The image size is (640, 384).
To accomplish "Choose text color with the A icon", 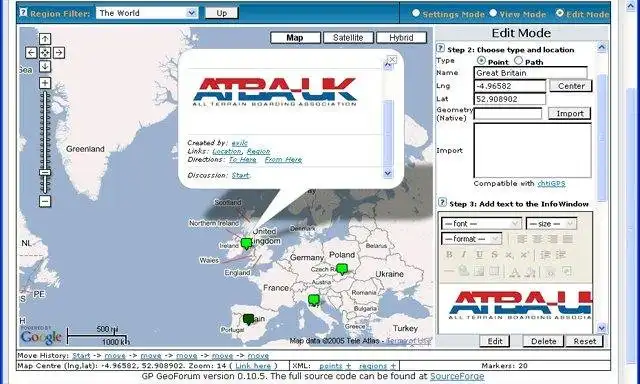I will click(515, 271).
